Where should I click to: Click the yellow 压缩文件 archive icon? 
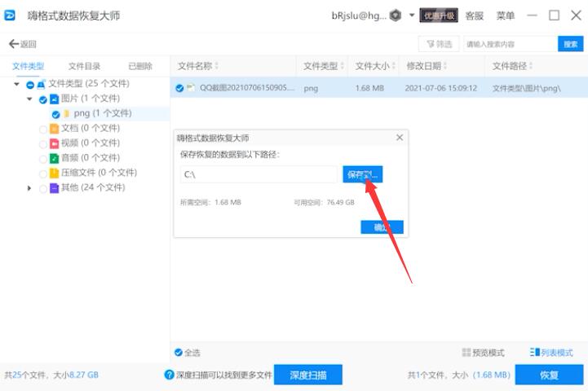point(55,173)
